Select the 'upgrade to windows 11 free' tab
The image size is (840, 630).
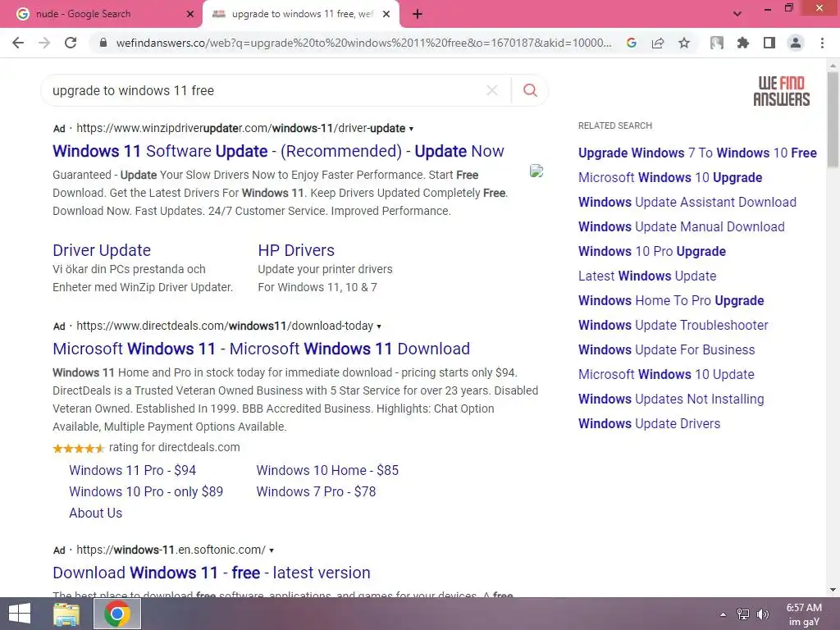pyautogui.click(x=301, y=14)
